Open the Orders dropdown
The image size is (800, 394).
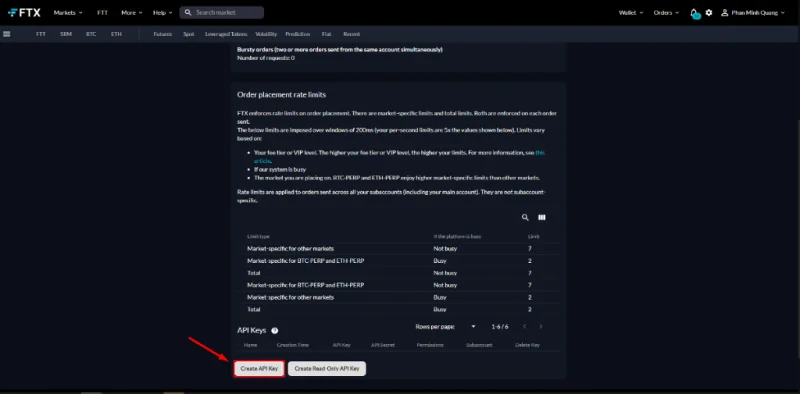pos(666,13)
